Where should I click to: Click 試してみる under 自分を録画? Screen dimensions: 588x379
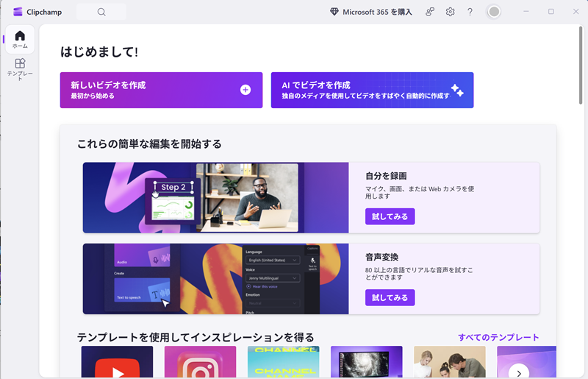point(390,216)
